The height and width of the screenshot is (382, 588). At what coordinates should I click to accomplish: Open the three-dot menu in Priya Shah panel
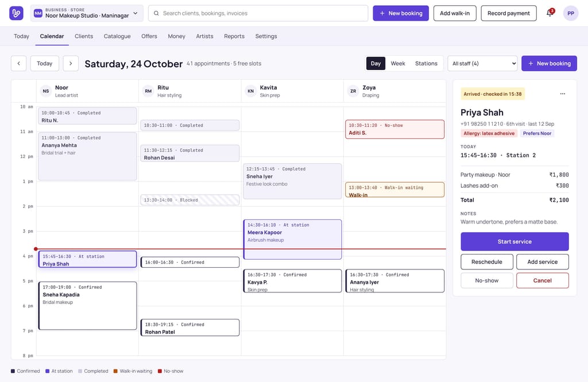point(563,94)
